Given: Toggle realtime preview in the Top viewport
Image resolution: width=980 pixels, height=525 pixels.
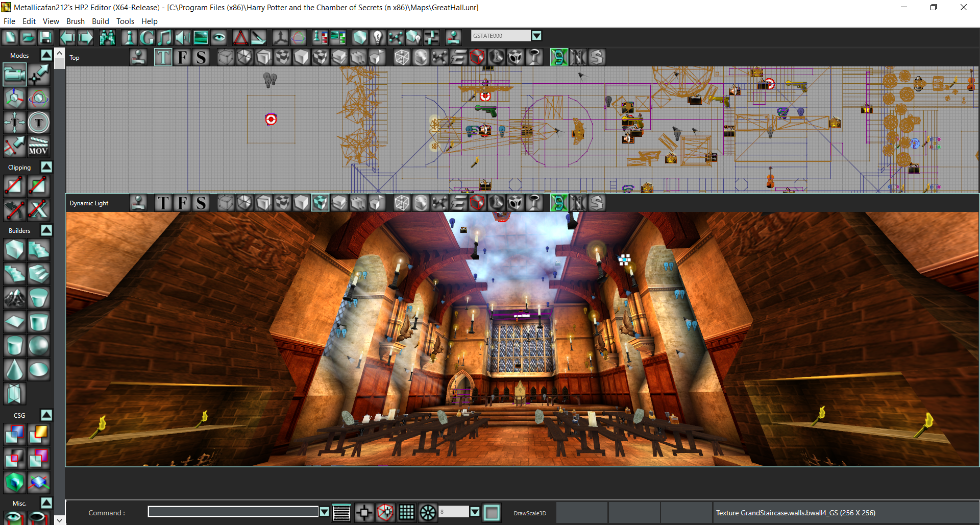Looking at the screenshot, I should [138, 57].
